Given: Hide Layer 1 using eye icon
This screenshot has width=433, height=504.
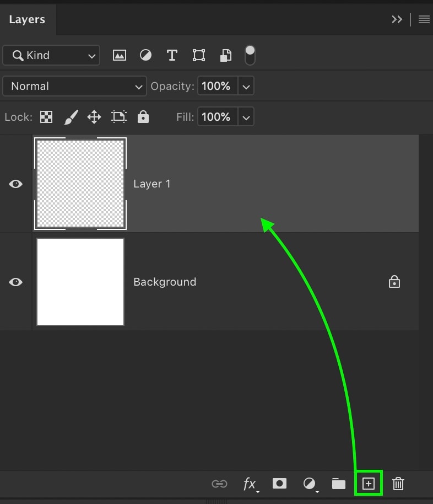Looking at the screenshot, I should (16, 184).
